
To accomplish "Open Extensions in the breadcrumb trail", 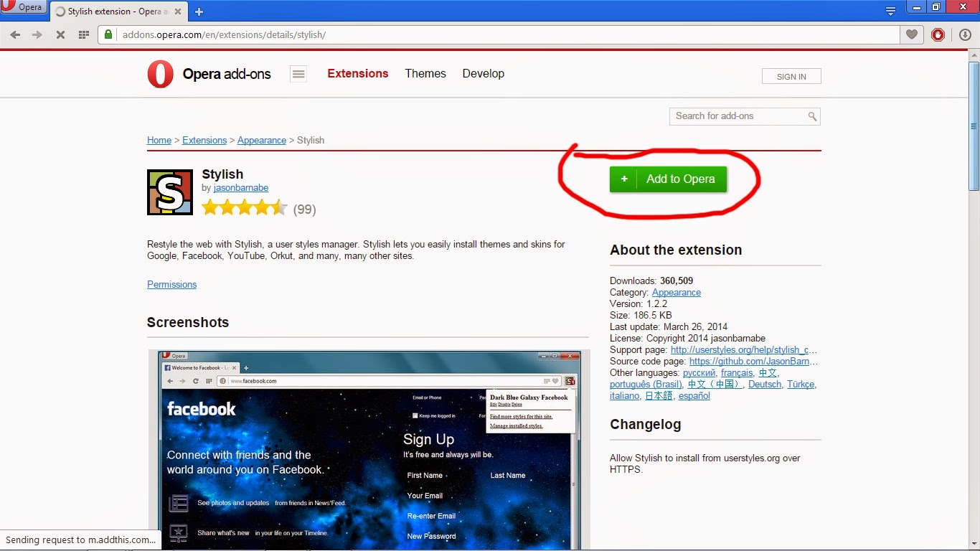I will coord(204,140).
